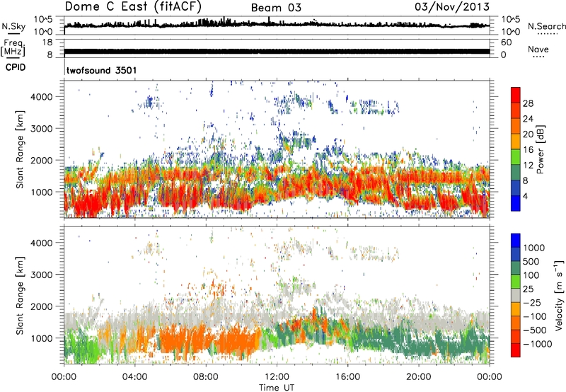Click the black frequency band in the Freq. panel

[277, 51]
